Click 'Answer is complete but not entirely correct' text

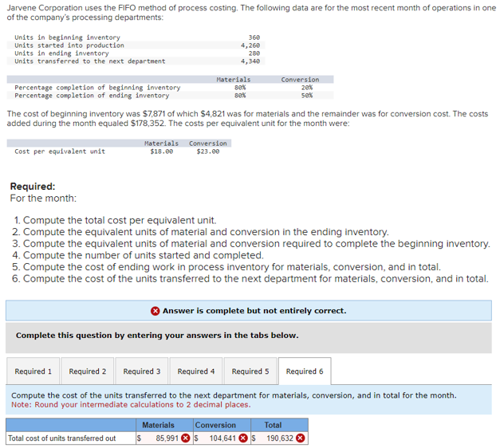(x=254, y=311)
